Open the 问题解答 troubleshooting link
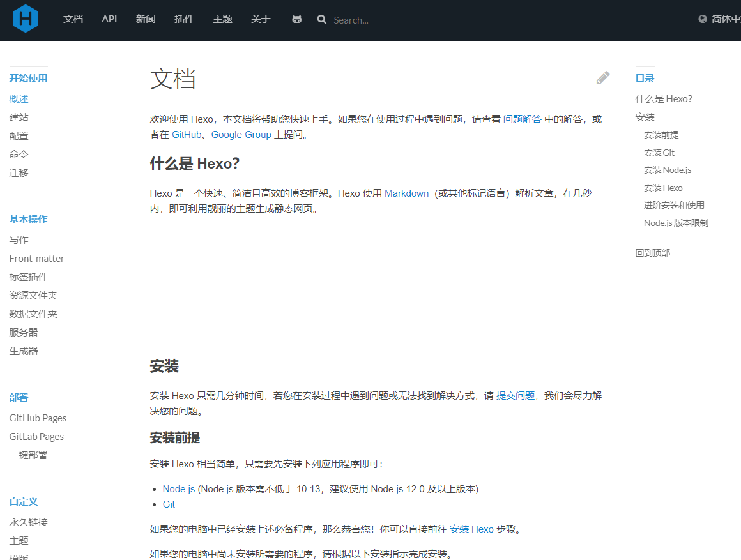The height and width of the screenshot is (560, 741). click(522, 119)
